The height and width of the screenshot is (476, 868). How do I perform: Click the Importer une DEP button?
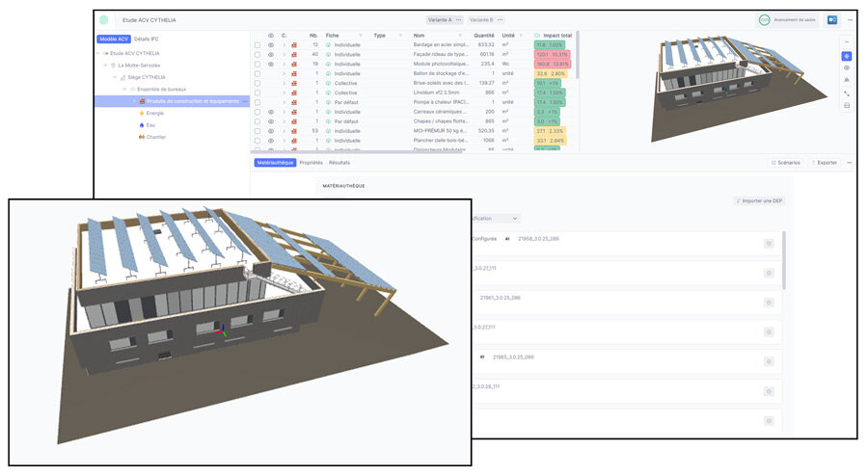click(x=761, y=200)
